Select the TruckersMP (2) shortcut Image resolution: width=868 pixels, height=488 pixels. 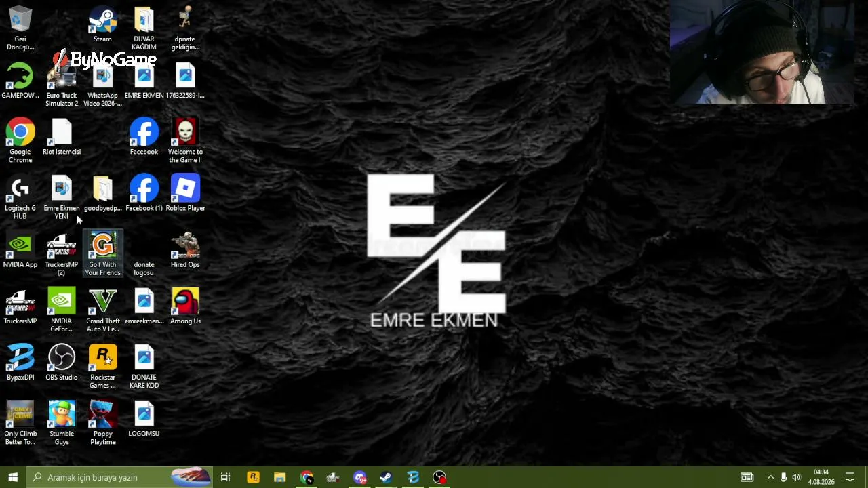[62, 254]
